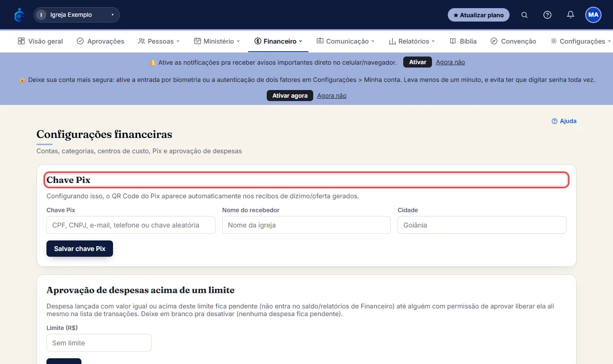Dismiss security banner with Agora não
This screenshot has width=613, height=364.
point(331,96)
